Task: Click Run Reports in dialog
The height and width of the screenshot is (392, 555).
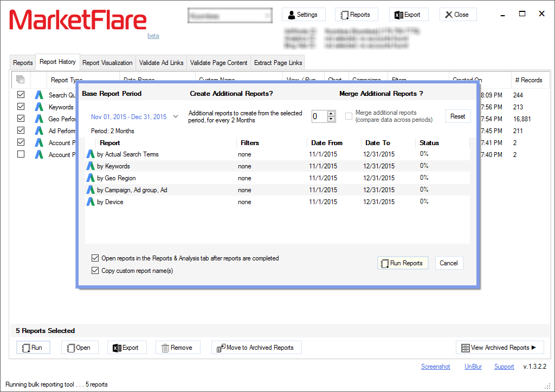Action: coord(403,263)
